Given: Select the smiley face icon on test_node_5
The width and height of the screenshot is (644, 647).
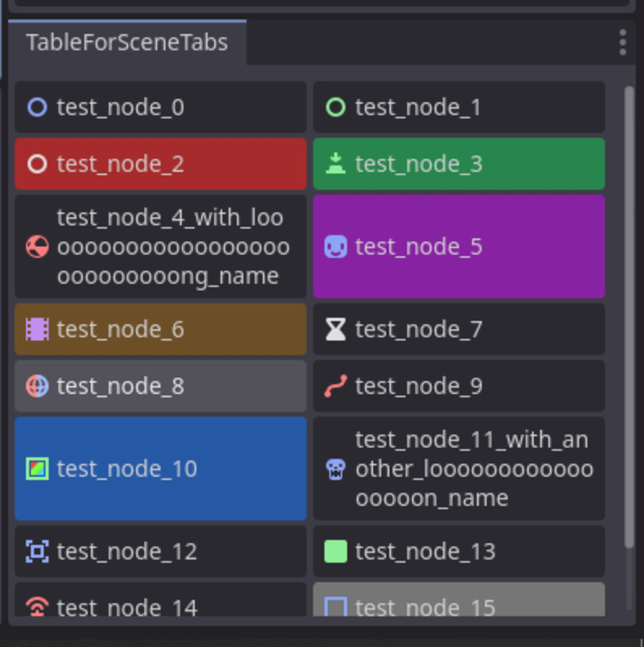Looking at the screenshot, I should coord(336,246).
